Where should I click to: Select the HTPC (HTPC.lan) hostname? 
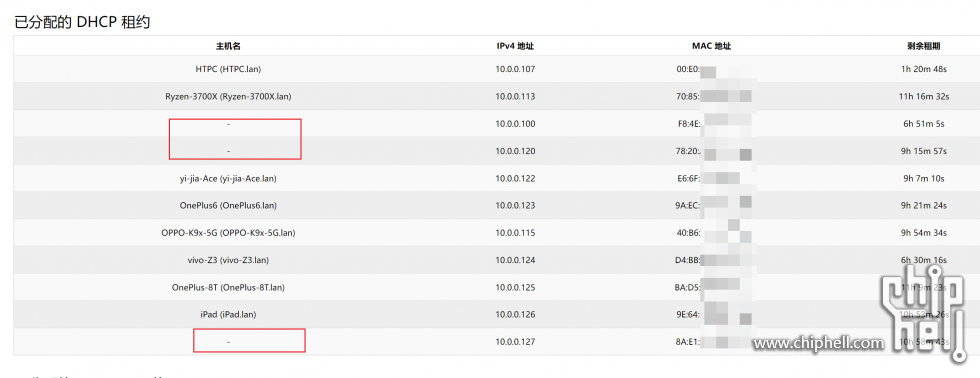(x=228, y=69)
